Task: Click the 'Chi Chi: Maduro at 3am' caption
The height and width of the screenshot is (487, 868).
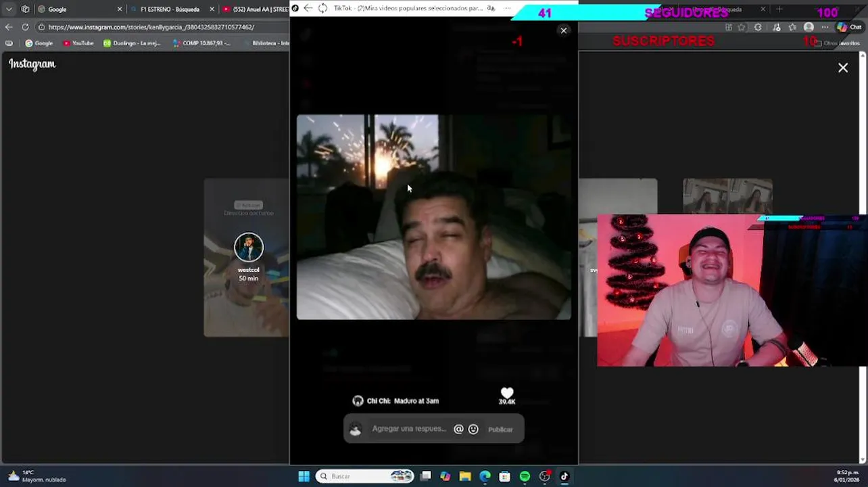Action: (403, 401)
